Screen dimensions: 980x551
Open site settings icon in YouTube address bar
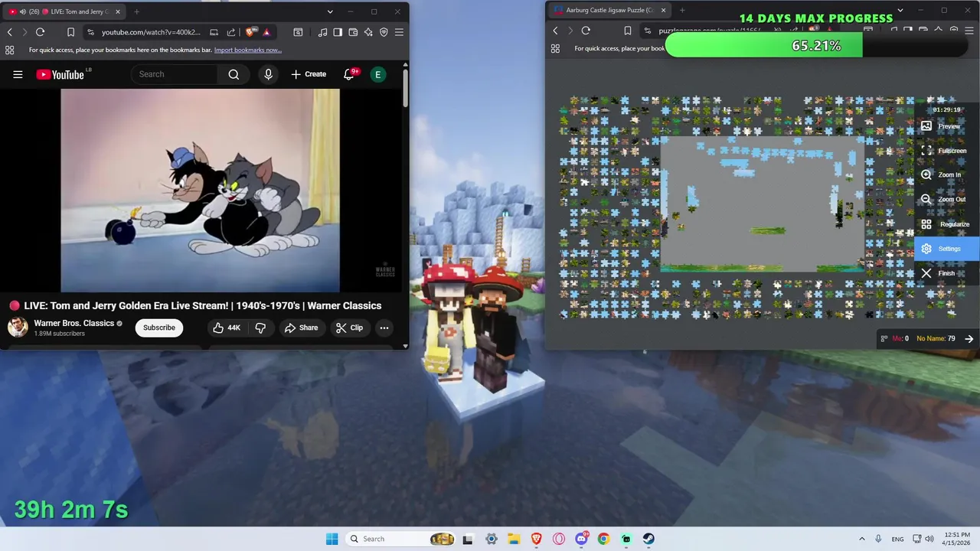90,32
